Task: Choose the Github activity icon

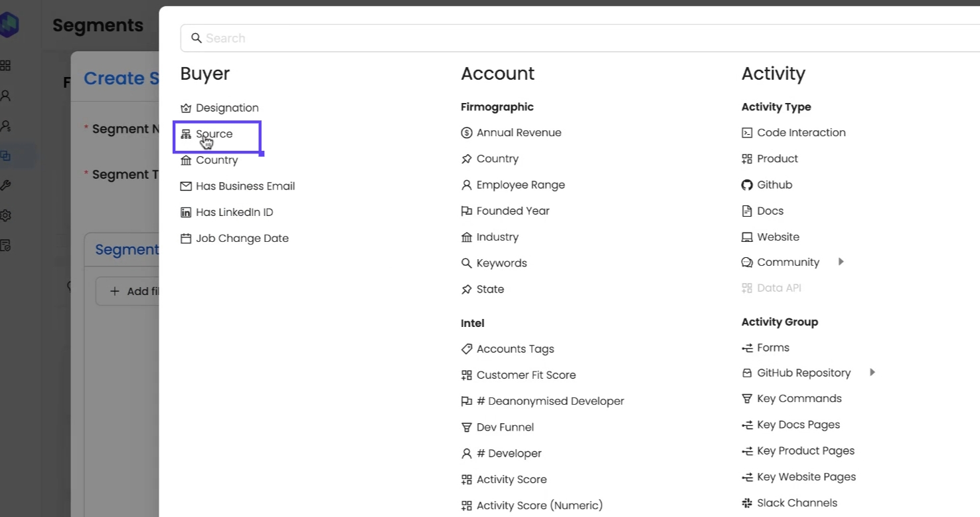Action: click(747, 185)
